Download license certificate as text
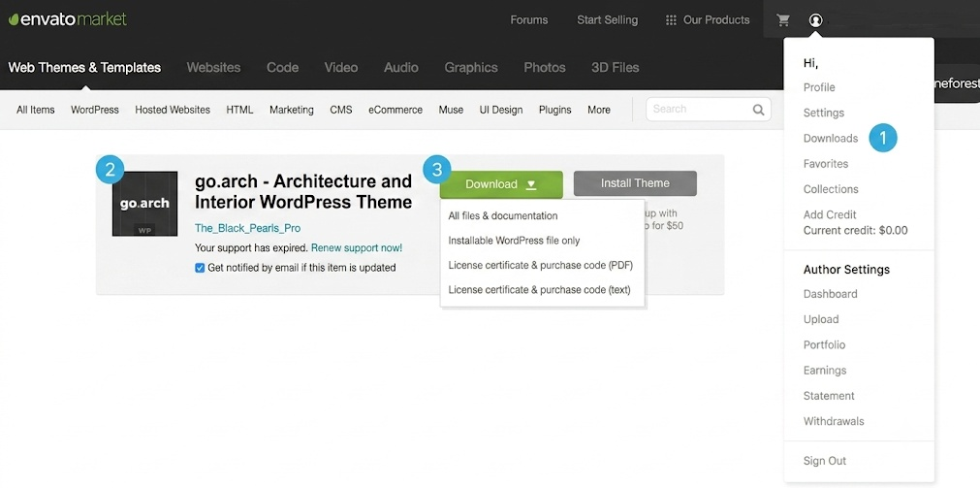 [x=539, y=290]
